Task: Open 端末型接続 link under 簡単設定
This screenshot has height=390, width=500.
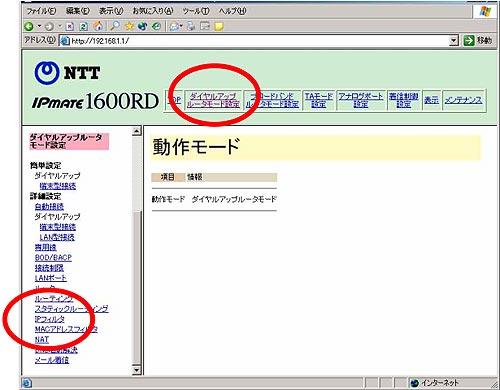Action: coord(58,186)
